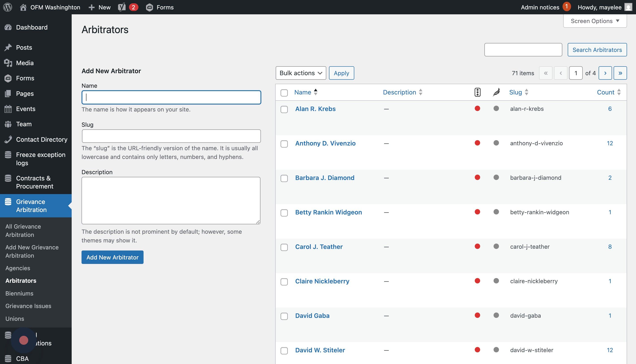Click the WordPress logo icon

coord(8,7)
